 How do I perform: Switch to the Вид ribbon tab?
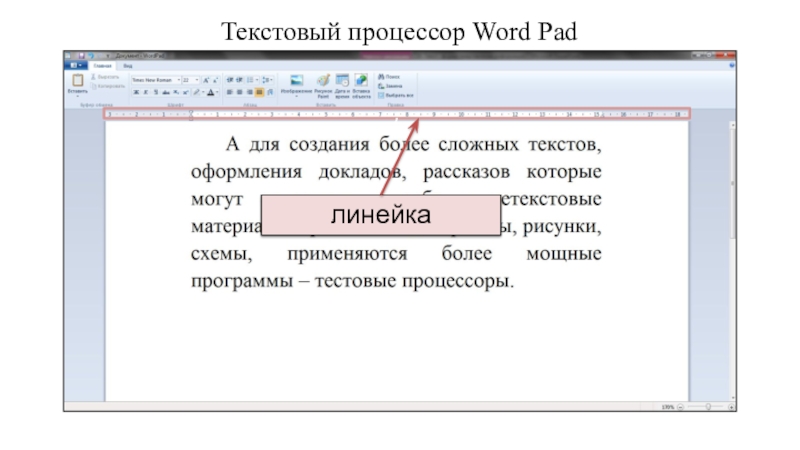pyautogui.click(x=128, y=66)
